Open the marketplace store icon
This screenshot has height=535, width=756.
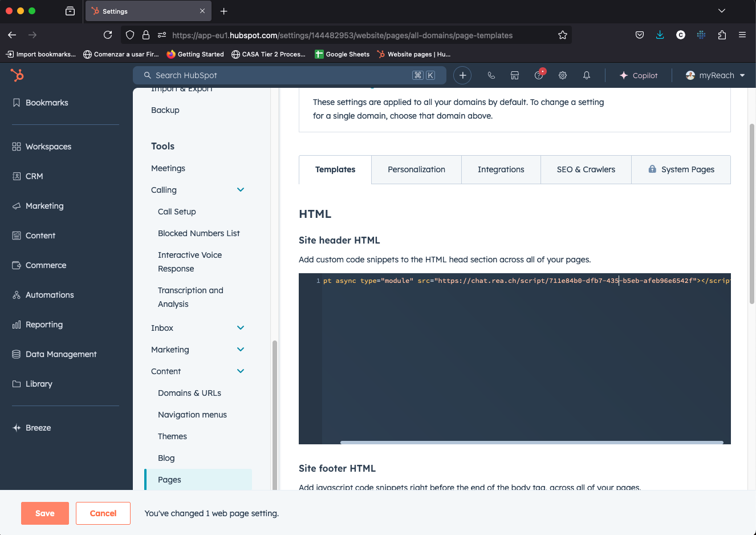pos(515,75)
